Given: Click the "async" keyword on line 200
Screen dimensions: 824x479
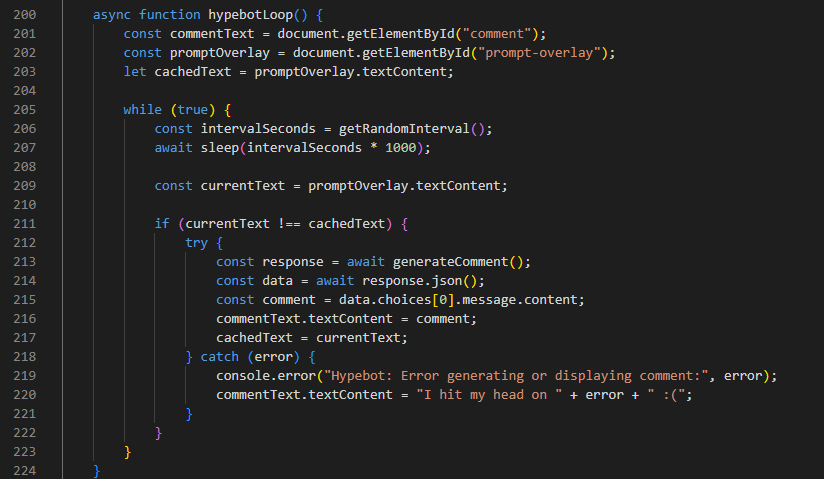Looking at the screenshot, I should point(112,15).
